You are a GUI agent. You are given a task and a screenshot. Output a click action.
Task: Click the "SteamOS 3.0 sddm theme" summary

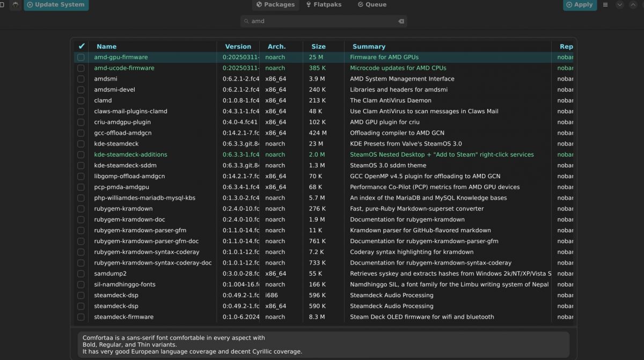(x=388, y=165)
